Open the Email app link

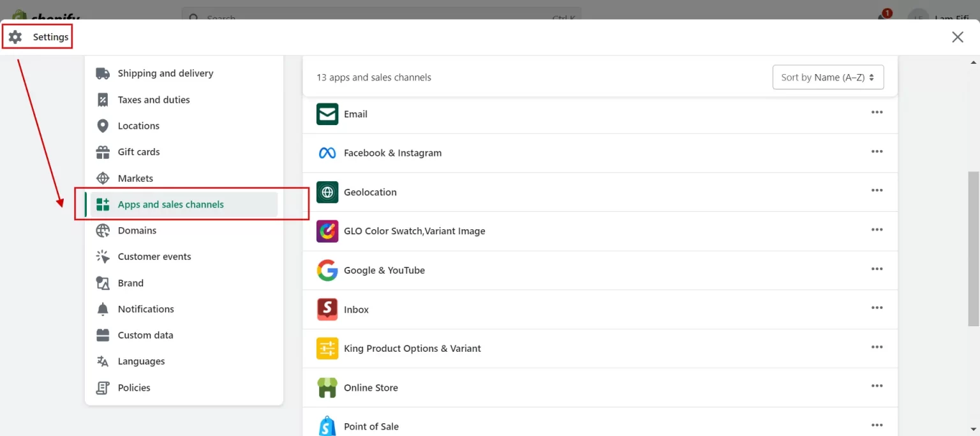(x=355, y=114)
